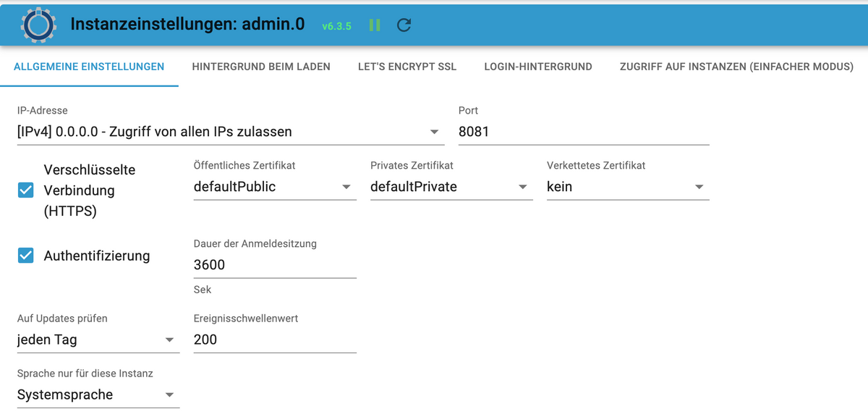The image size is (868, 417).
Task: Expand the Verkettetes Zertifikat dropdown
Action: (628, 187)
